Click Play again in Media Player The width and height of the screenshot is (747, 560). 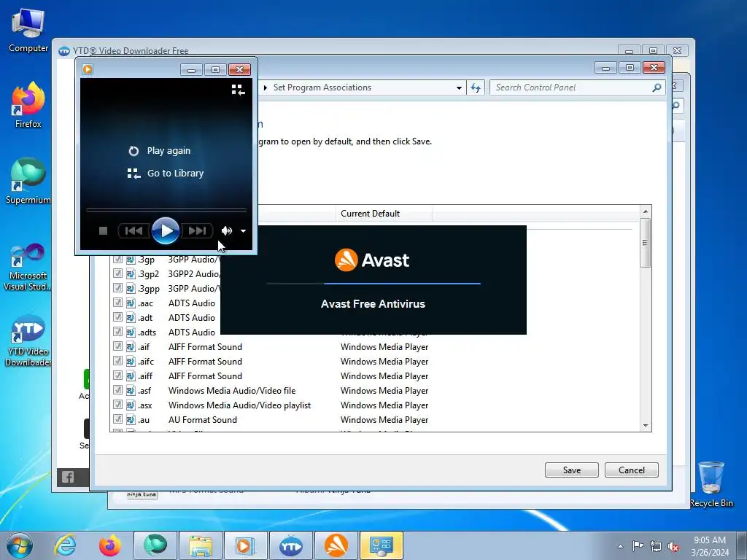pos(160,151)
